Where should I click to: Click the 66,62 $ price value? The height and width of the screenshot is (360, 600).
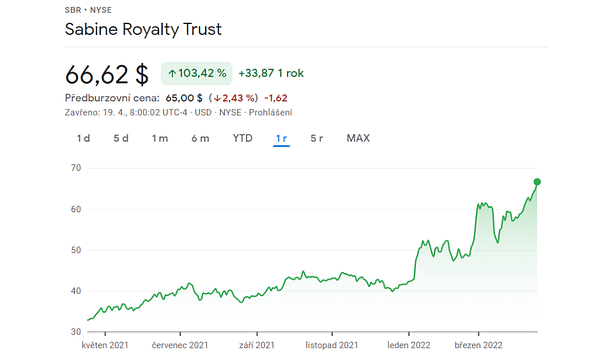click(107, 74)
